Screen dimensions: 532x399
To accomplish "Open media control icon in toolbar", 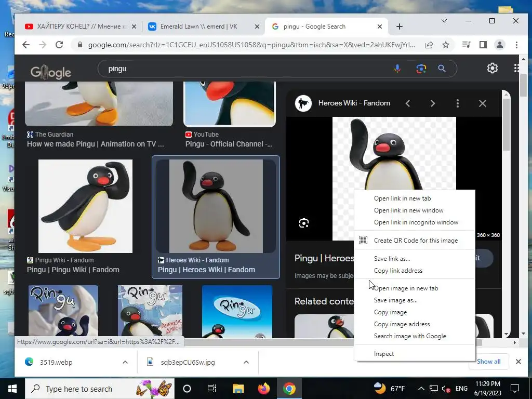I will pos(466,45).
